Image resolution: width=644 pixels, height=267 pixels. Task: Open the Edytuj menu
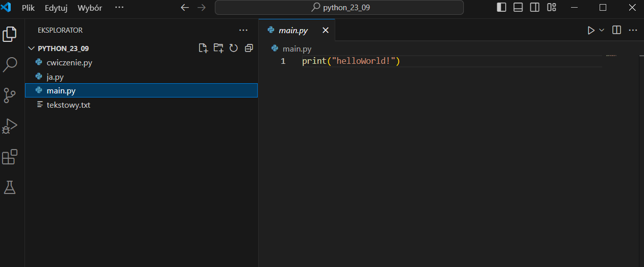56,8
